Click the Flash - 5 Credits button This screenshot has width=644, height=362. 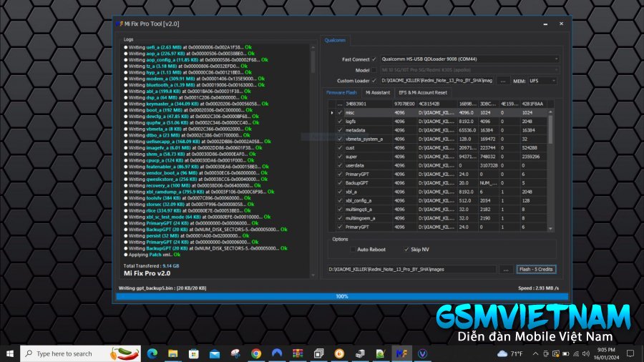click(536, 269)
